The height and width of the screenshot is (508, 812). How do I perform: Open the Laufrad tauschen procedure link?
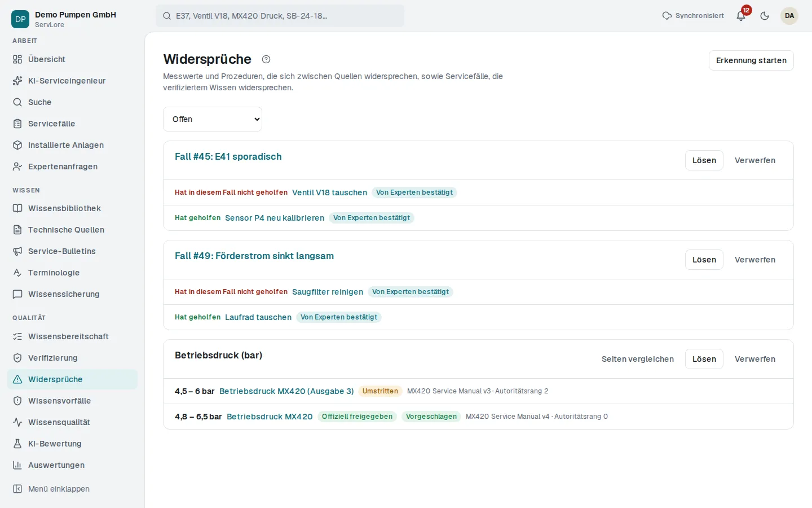click(x=258, y=317)
